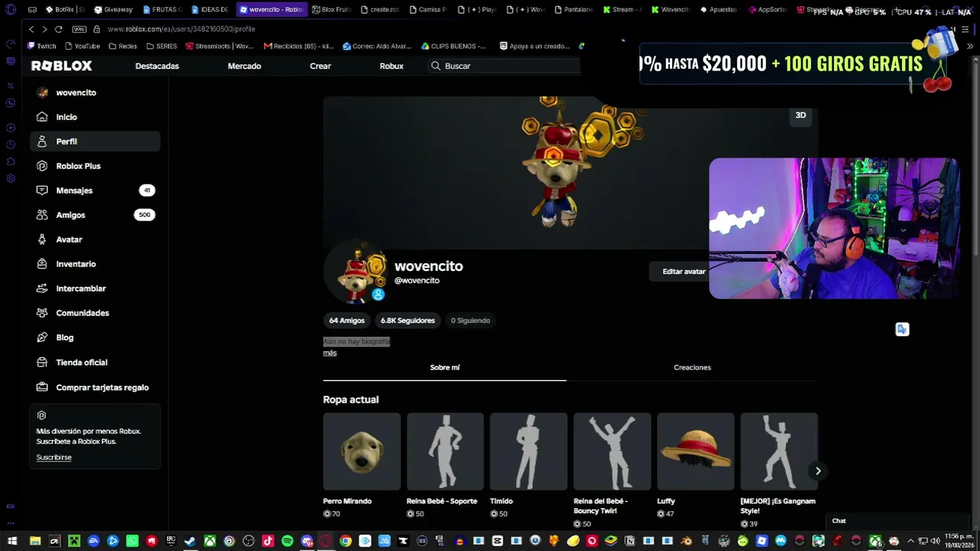Open the Luffy hat item thumbnail
This screenshot has width=980, height=551.
click(x=695, y=452)
